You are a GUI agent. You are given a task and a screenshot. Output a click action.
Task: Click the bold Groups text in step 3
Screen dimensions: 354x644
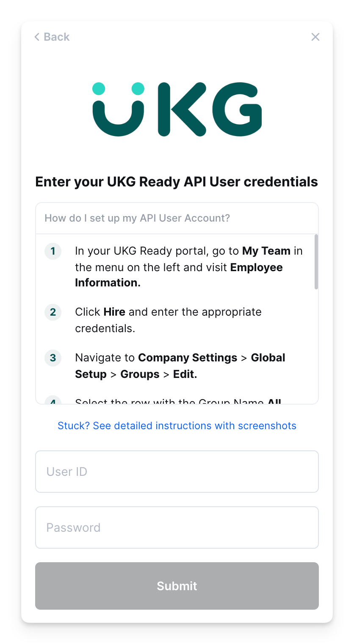tap(140, 375)
